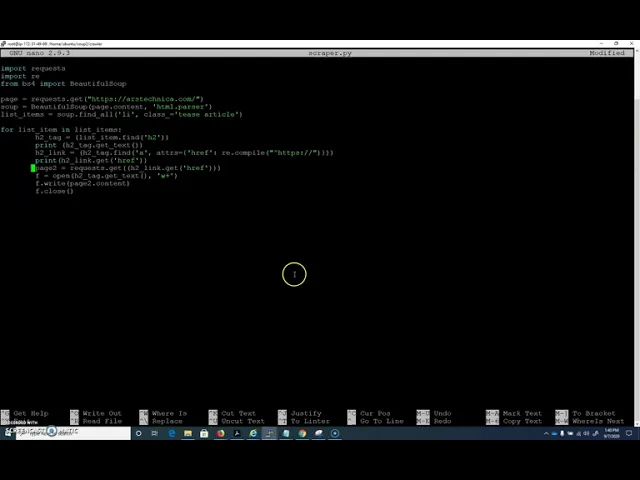The height and width of the screenshot is (480, 640).
Task: Click the 'To Bracket' shortcut label
Action: [594, 413]
